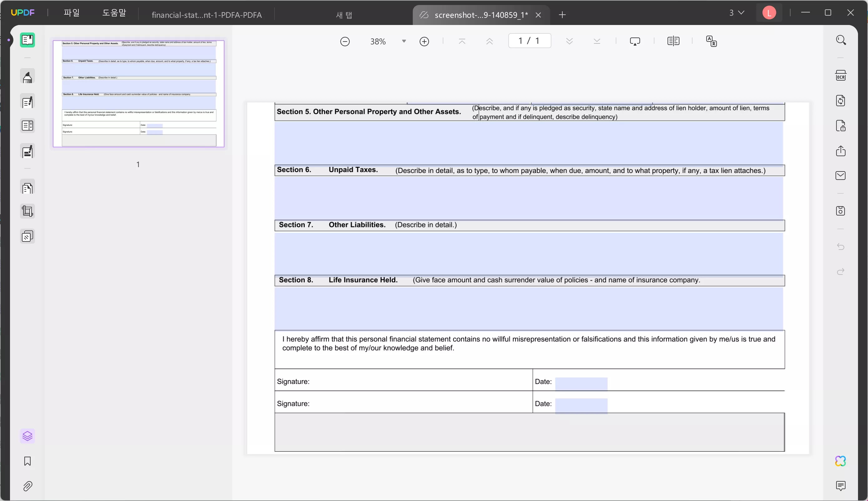Viewport: 868px width, 501px height.
Task: Open the Organize Pages tool
Action: click(x=27, y=187)
